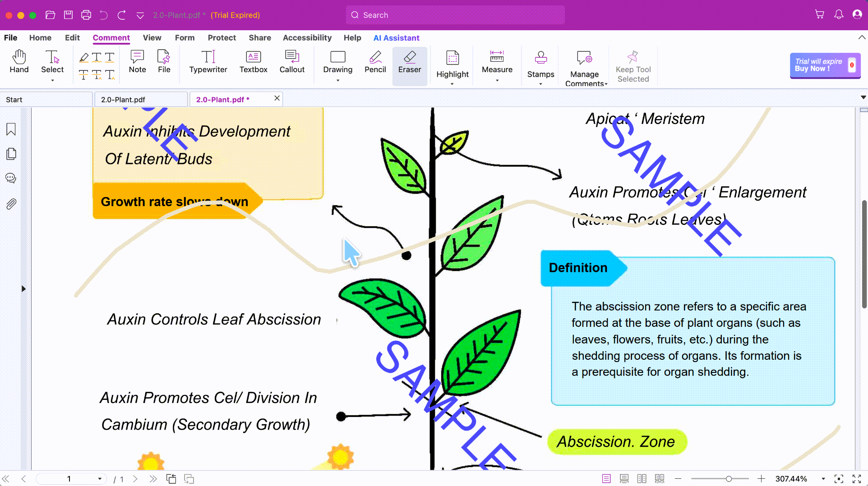Viewport: 868px width, 486px height.
Task: Expand the Stamps dropdown arrow
Action: 540,84
